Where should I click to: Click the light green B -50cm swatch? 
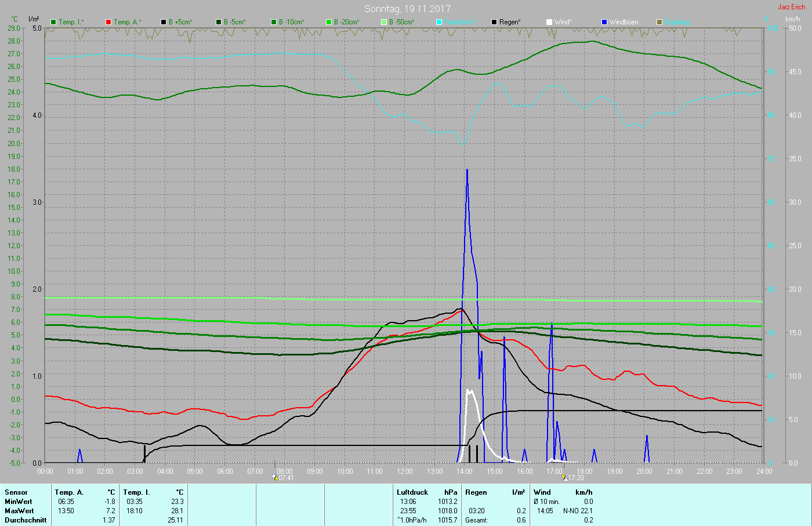click(384, 22)
